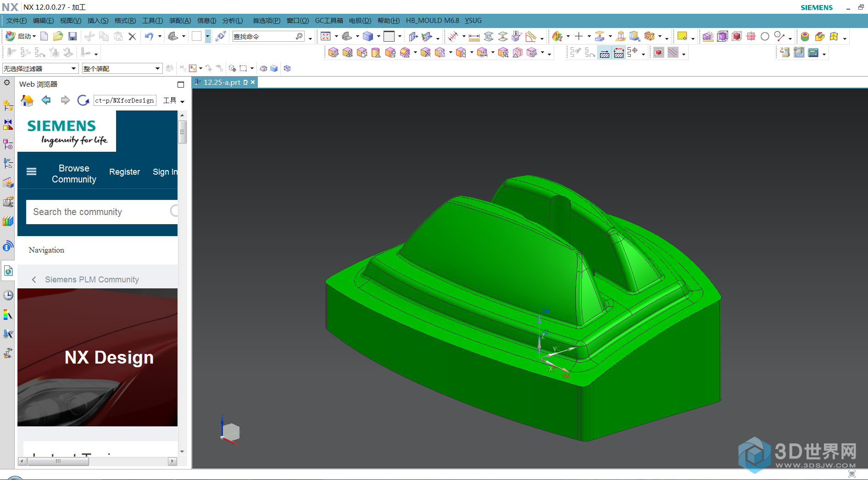This screenshot has width=868, height=480.
Task: Click the Move Face cube icon
Action: 334,53
